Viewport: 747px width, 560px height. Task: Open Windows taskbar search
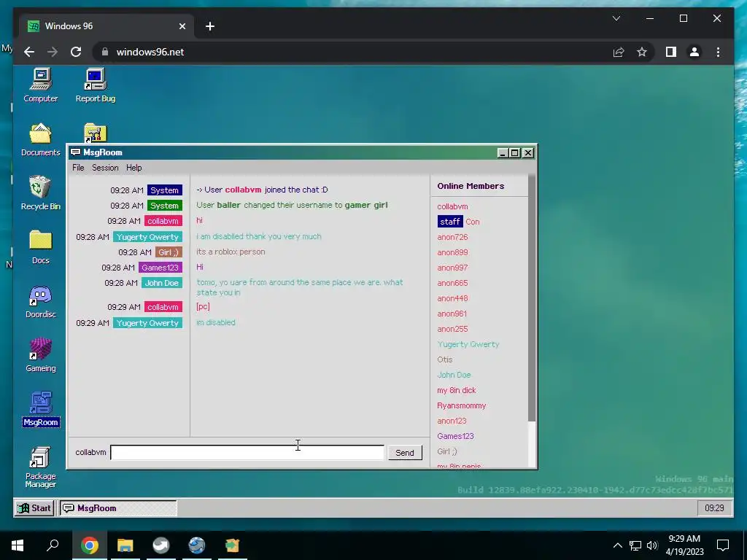(x=53, y=545)
